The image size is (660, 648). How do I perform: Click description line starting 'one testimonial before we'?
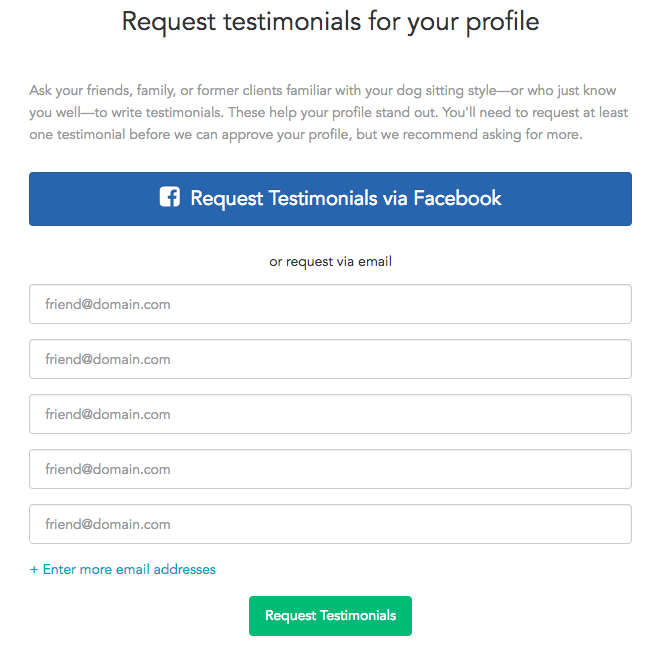click(x=306, y=135)
